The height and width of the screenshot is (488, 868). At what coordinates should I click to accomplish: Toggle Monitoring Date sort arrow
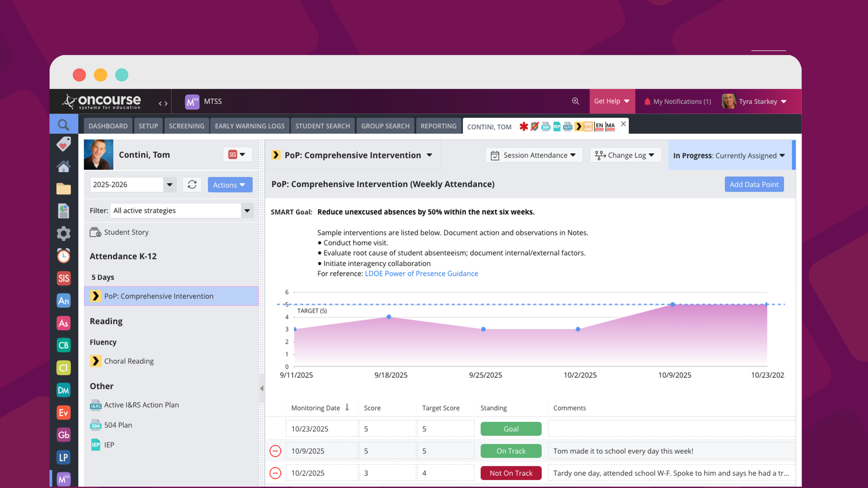[347, 408]
